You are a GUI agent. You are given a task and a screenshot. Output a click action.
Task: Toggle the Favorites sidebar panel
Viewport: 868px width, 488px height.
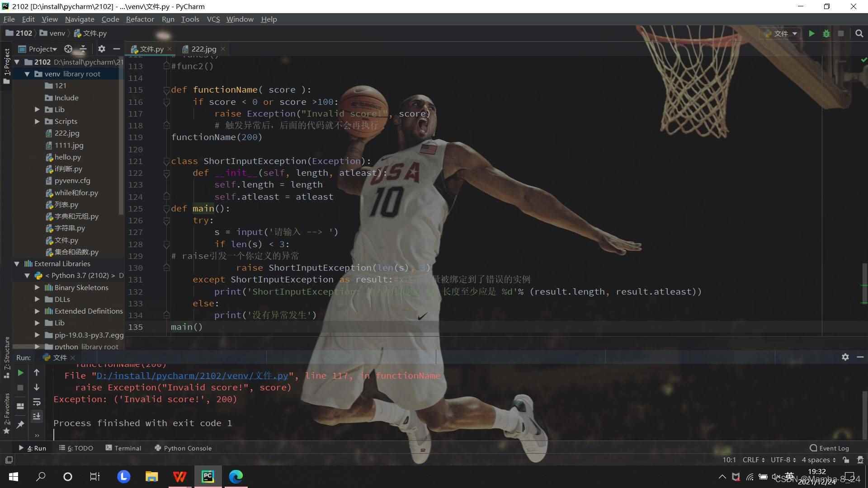tap(6, 413)
